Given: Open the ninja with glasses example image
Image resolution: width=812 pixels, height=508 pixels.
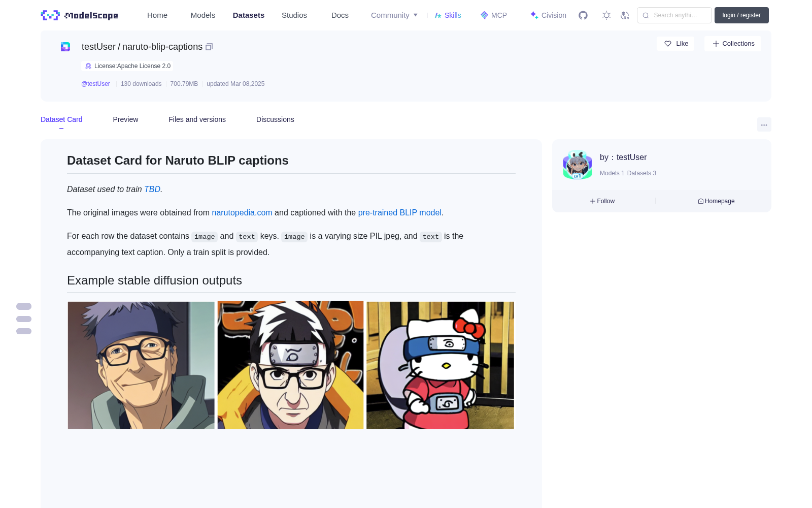Looking at the screenshot, I should (290, 365).
